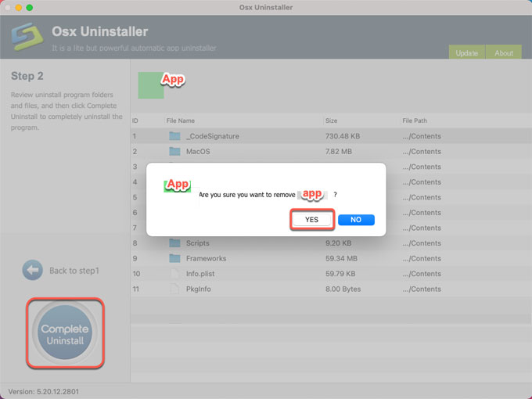The image size is (532, 399).
Task: Click the 730.48 KB size value
Action: (343, 136)
